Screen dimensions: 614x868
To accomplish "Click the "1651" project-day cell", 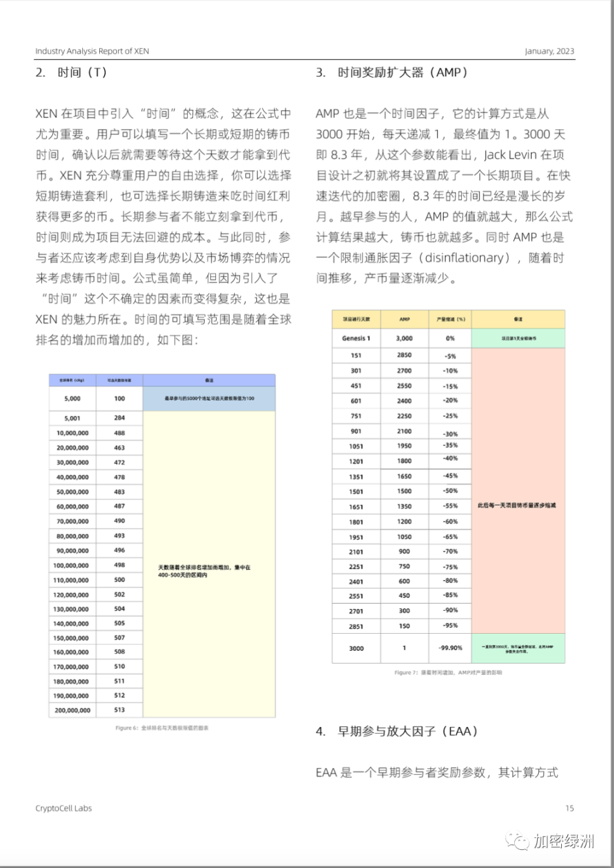I will [x=356, y=506].
